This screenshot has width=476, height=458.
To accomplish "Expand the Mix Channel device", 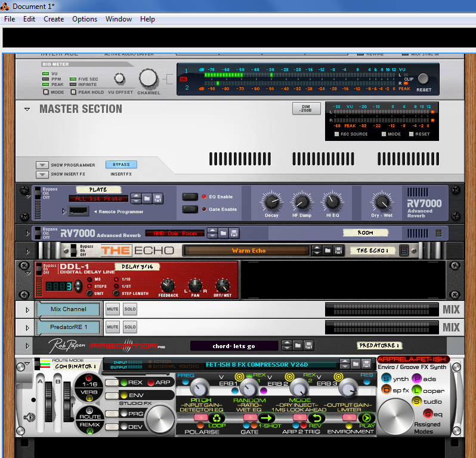I will pyautogui.click(x=27, y=310).
